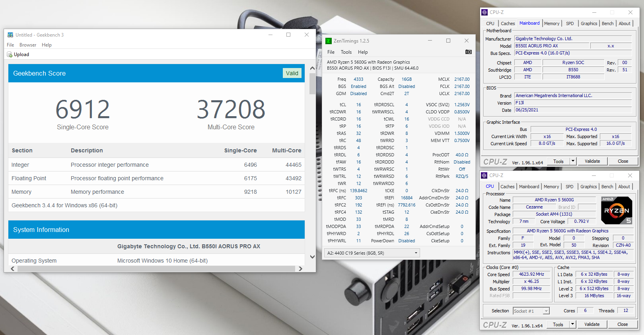Image resolution: width=644 pixels, height=335 pixels.
Task: Click the top CPU-Z window title icon
Action: click(484, 12)
